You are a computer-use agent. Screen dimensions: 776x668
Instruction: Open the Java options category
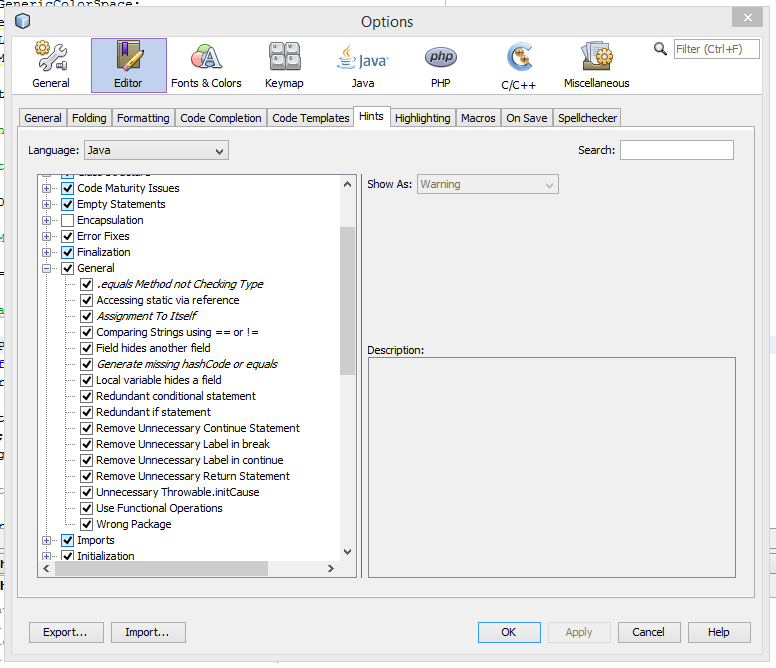pyautogui.click(x=362, y=65)
